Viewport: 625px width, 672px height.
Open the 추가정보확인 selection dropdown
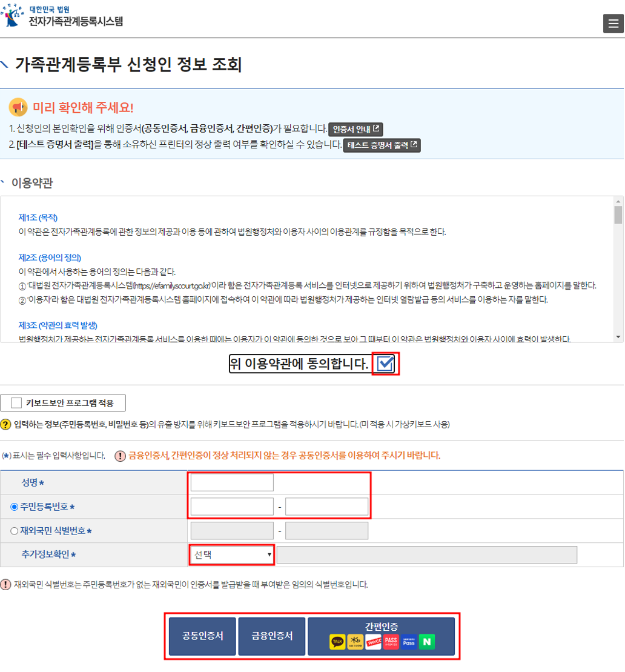coord(231,554)
